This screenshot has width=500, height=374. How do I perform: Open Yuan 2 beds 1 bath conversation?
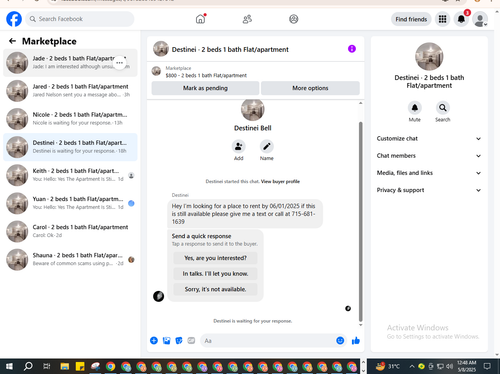pos(70,203)
